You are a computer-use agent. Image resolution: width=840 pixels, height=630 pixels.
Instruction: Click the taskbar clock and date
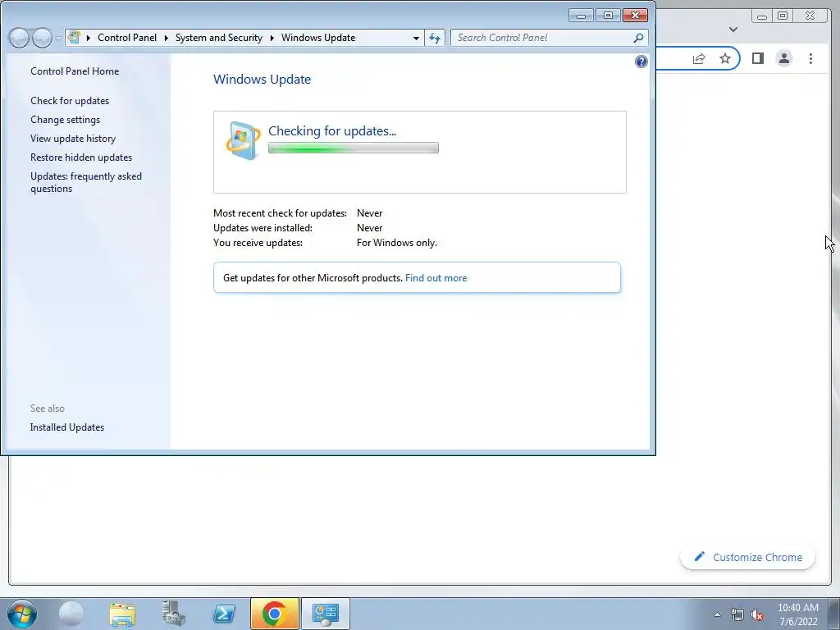tap(797, 614)
